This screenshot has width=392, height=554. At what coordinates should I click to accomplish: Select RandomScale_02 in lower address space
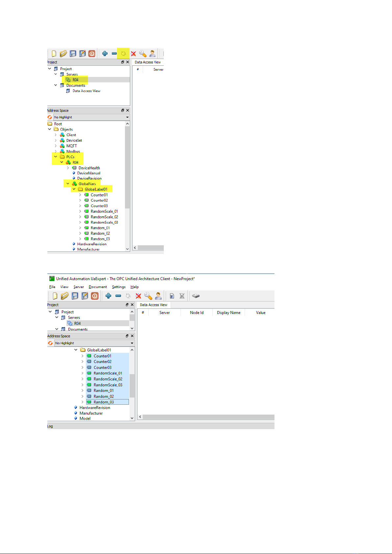(108, 379)
